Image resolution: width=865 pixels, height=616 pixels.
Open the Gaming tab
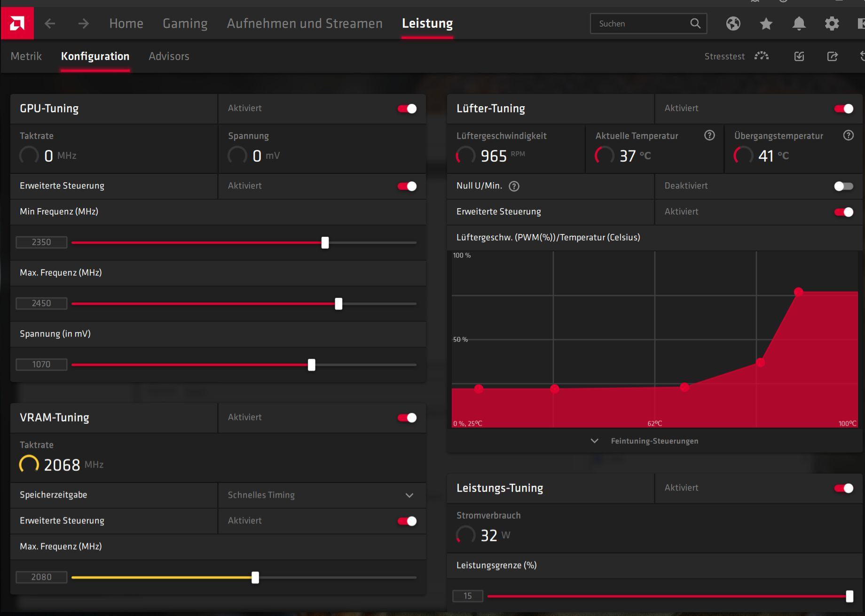pyautogui.click(x=185, y=23)
